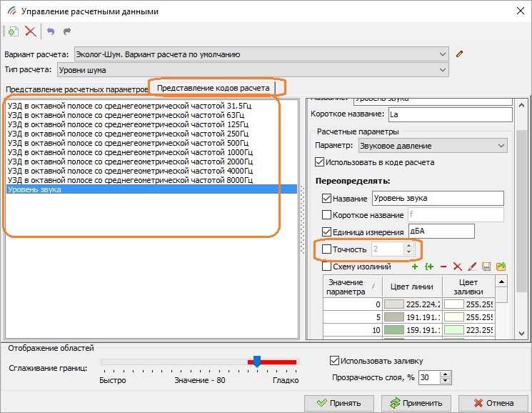Image resolution: width=532 pixels, height=413 pixels.
Task: Toggle the Короткое название override checkbox
Action: pyautogui.click(x=327, y=215)
